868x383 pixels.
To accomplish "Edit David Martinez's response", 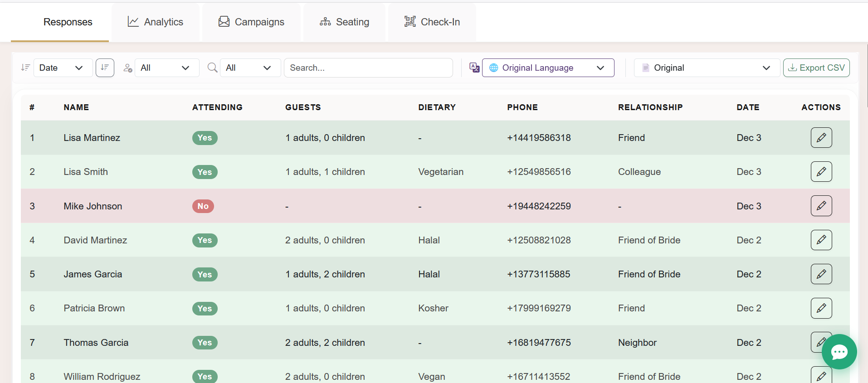I will (821, 240).
